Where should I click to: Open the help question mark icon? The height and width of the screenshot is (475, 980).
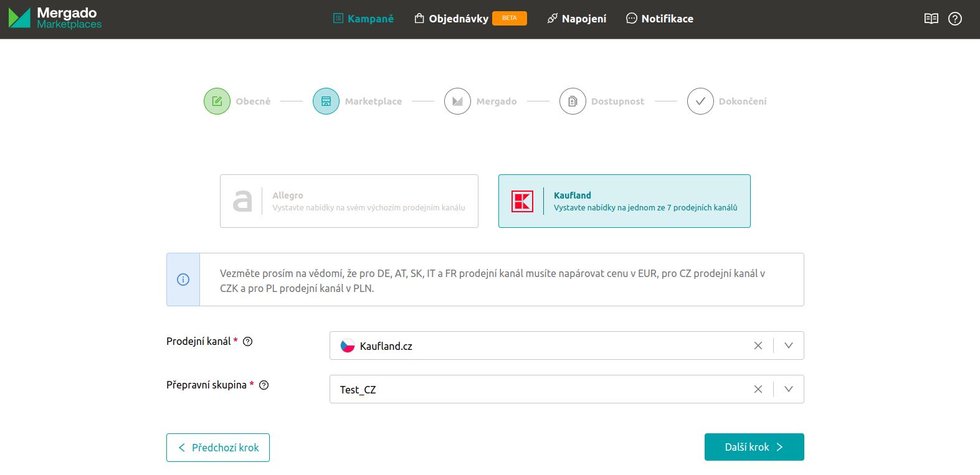tap(954, 19)
